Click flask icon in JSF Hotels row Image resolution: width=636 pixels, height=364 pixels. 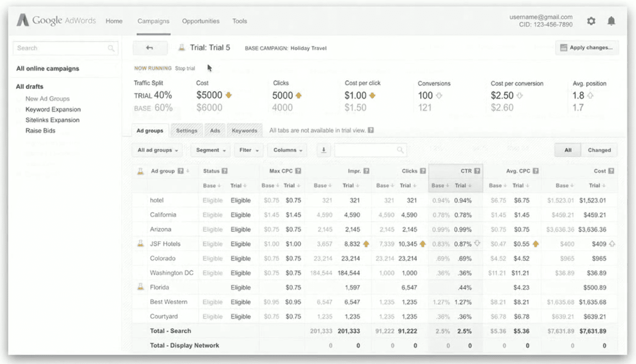[141, 243]
